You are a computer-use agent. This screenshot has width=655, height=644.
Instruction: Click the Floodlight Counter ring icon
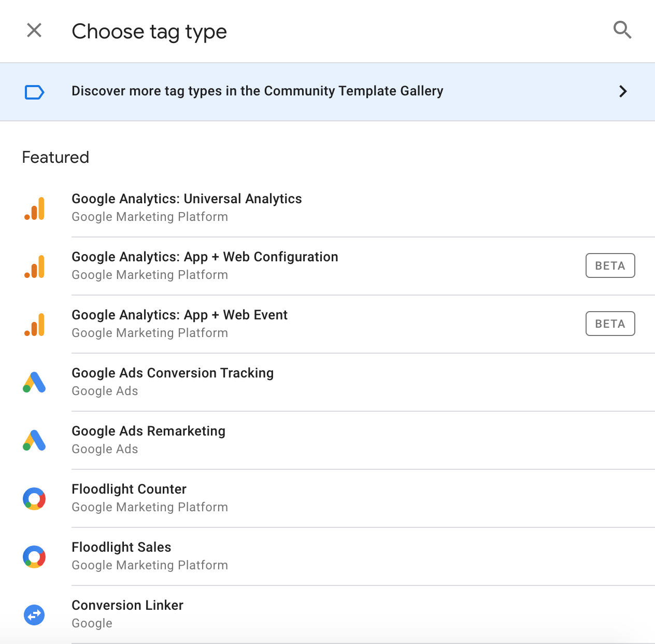34,499
